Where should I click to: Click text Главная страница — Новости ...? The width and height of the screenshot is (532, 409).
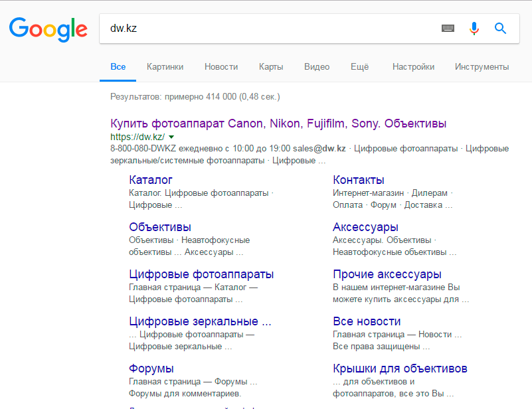[393, 335]
